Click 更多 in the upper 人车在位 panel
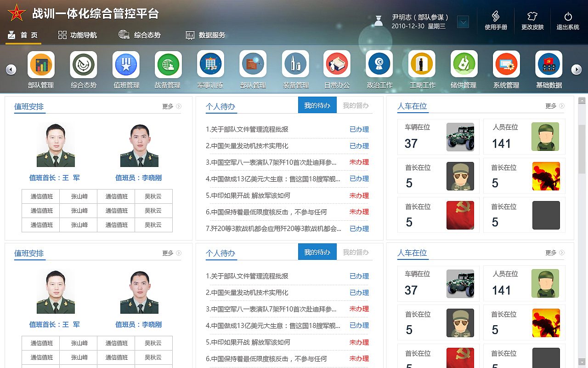Image resolution: width=588 pixels, height=368 pixels. (555, 106)
